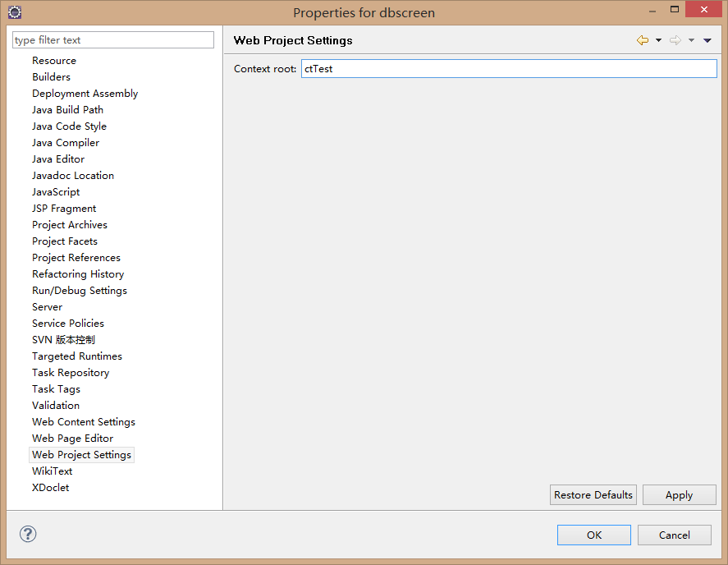Select Project Facets settings
Screen dimensions: 728x565
65,241
